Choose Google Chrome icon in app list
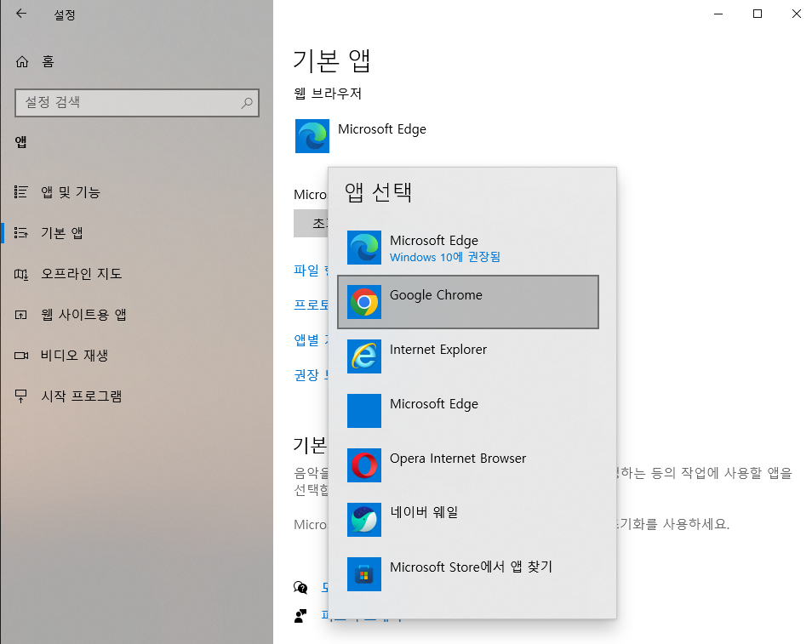Screen dimensions: 812x644 pyautogui.click(x=364, y=302)
